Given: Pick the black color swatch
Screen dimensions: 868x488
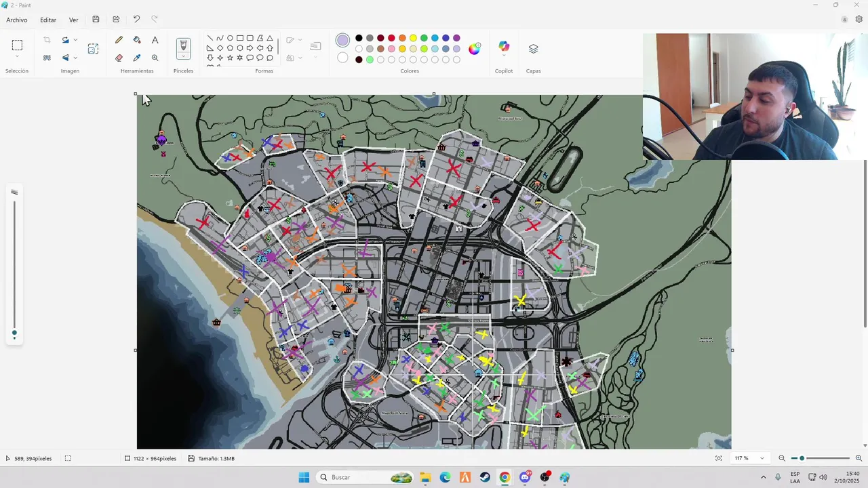Looking at the screenshot, I should 359,38.
